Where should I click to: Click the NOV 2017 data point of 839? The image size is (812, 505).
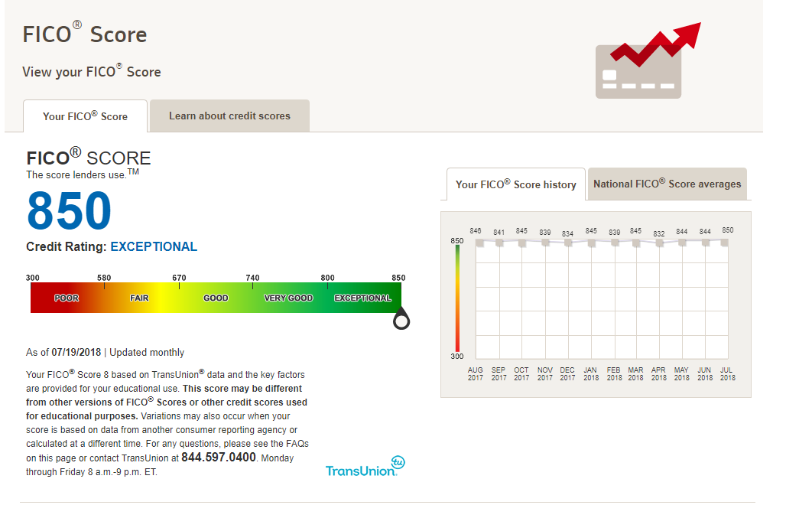[x=545, y=243]
